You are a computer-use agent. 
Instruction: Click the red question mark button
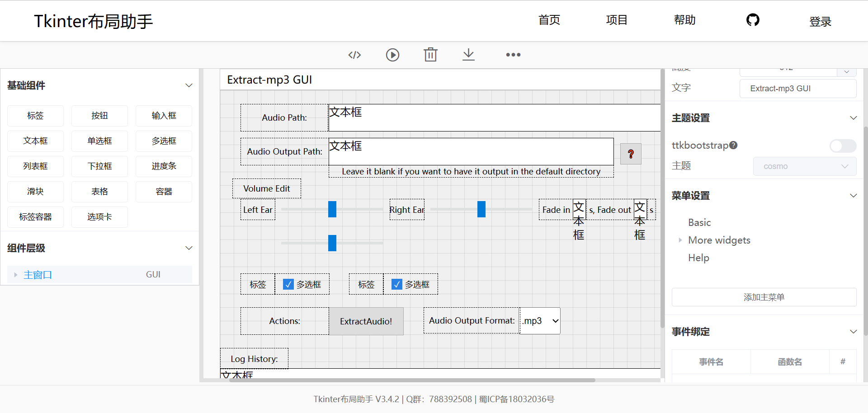coord(631,154)
